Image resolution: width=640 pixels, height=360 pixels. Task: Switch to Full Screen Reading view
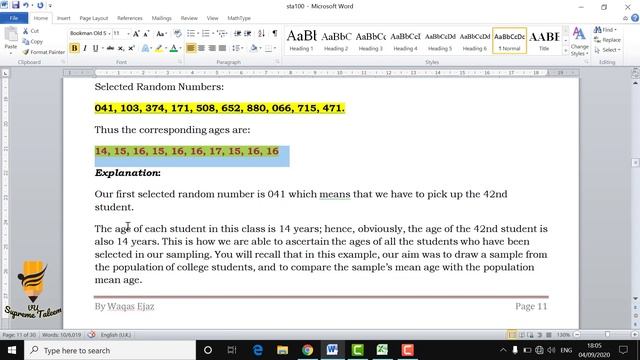(522, 335)
